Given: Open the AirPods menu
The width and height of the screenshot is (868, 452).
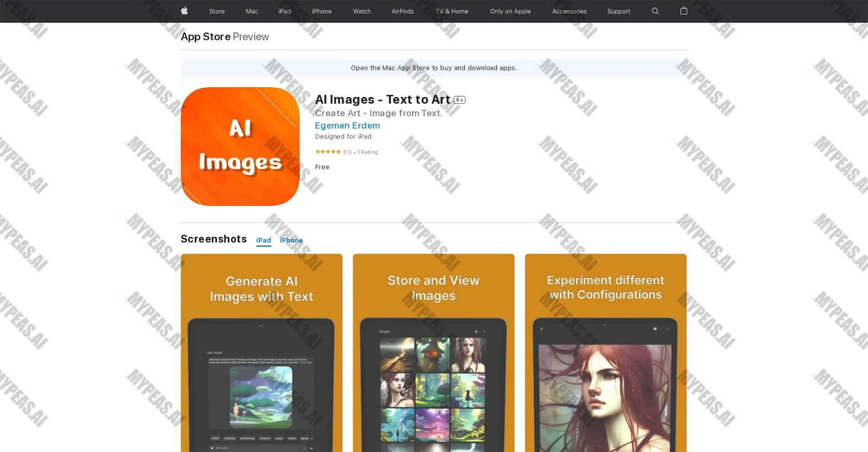Looking at the screenshot, I should tap(403, 11).
